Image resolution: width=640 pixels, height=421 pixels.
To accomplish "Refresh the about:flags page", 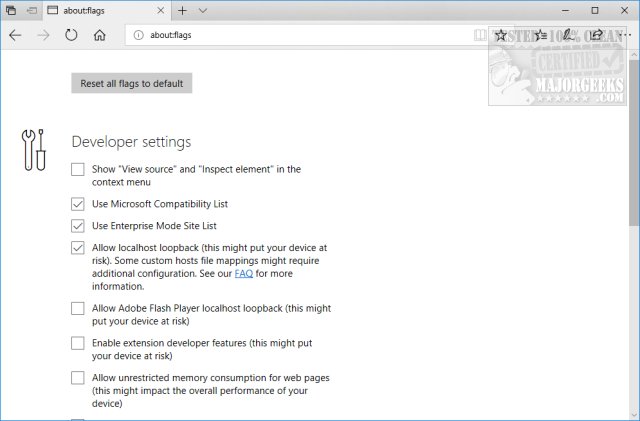I will (x=71, y=35).
